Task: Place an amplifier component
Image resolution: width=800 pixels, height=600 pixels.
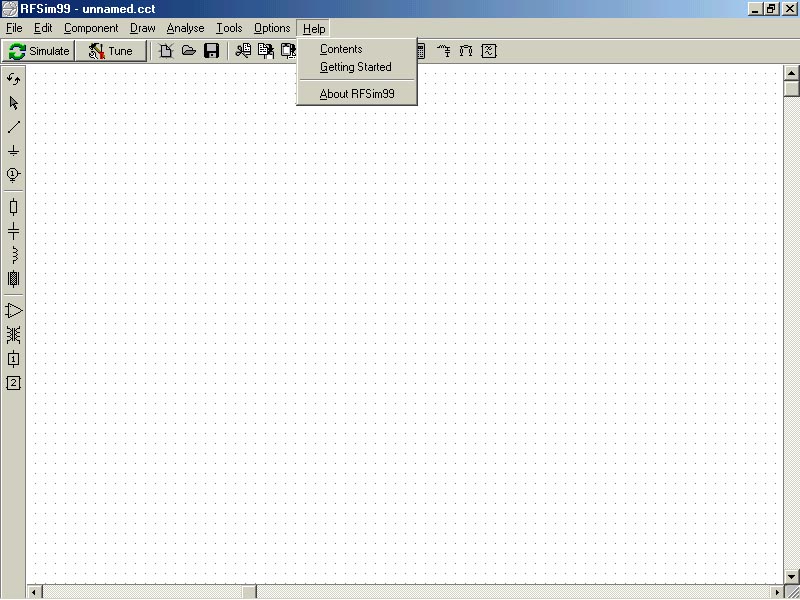Action: tap(14, 311)
